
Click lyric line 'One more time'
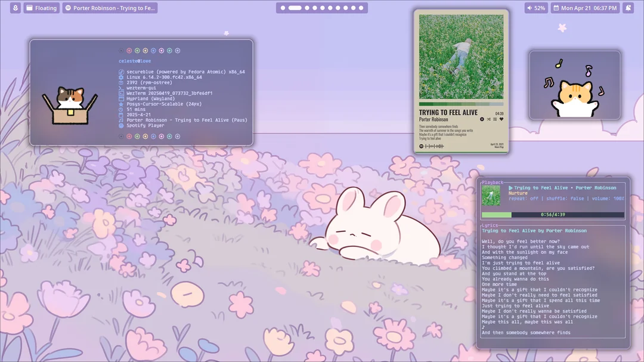click(x=499, y=284)
